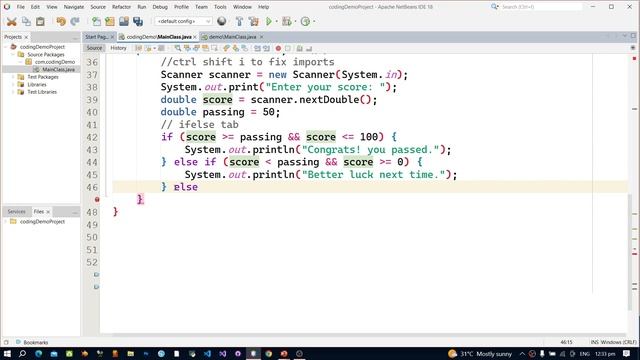Open the Tools menu
Viewport: 640px width, 360px height.
point(220,7)
